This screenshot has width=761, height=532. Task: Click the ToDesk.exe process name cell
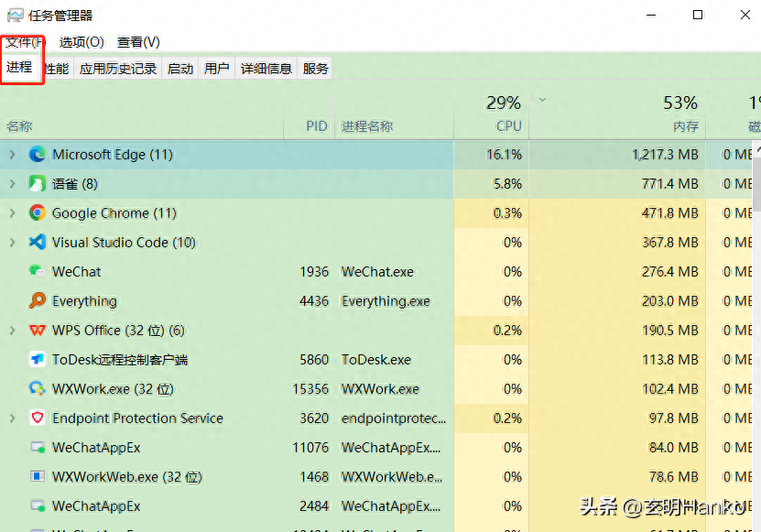coord(376,360)
